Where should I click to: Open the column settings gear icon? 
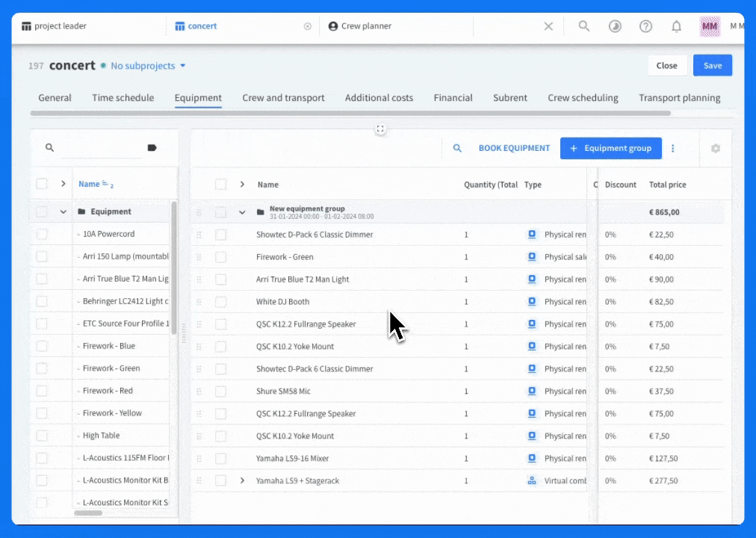tap(715, 149)
